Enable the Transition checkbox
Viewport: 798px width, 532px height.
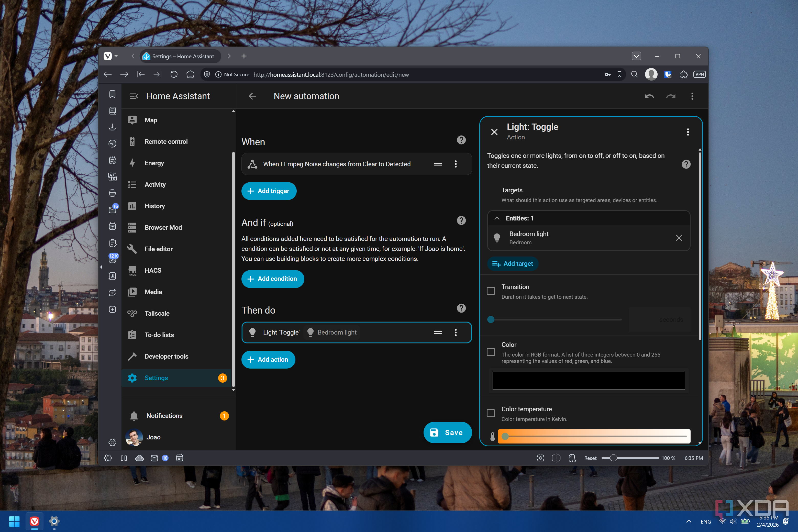click(x=491, y=291)
